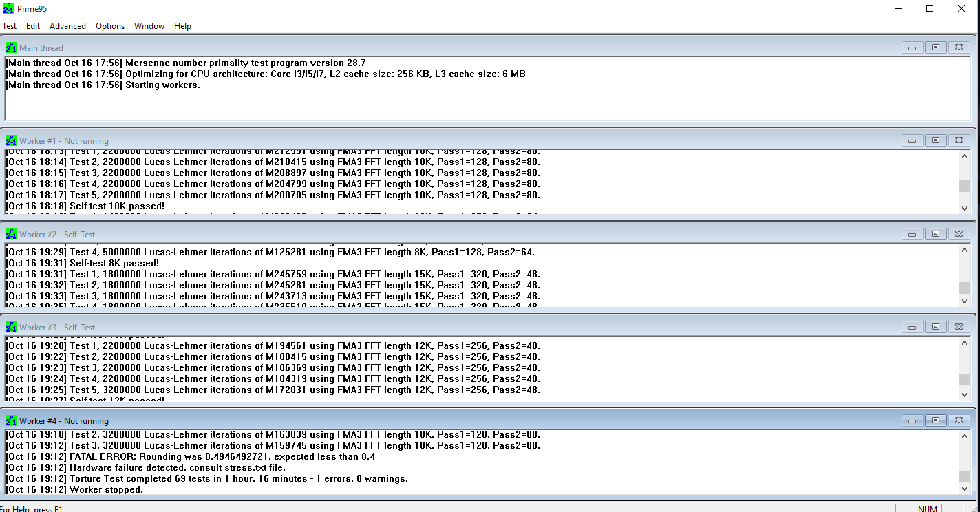Select Worker #1 line for M200705
This screenshot has width=980, height=512.
coord(273,195)
